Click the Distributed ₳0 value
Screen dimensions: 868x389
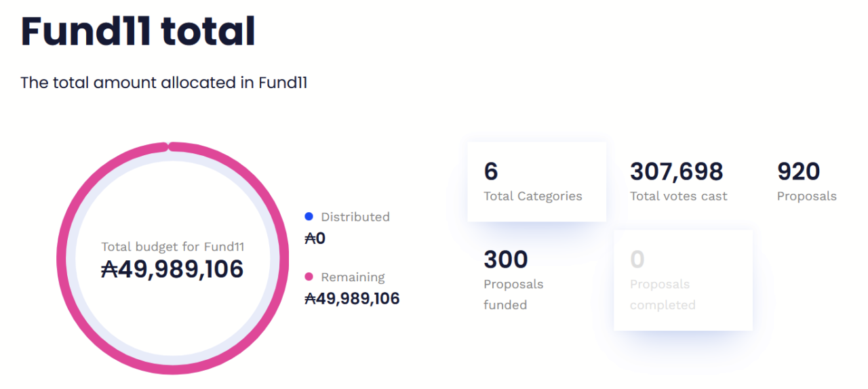click(315, 238)
